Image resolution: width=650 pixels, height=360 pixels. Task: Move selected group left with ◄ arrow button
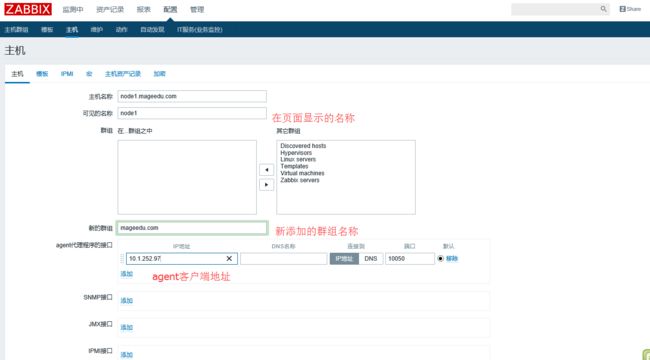(267, 170)
